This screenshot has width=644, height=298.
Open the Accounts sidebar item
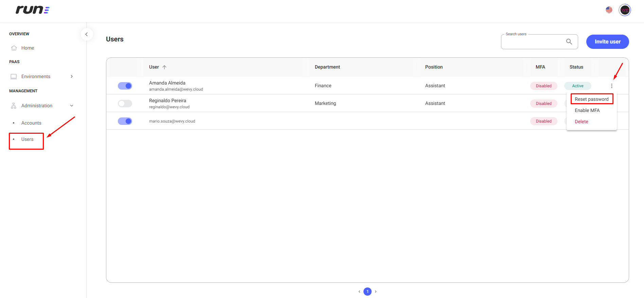pos(31,123)
